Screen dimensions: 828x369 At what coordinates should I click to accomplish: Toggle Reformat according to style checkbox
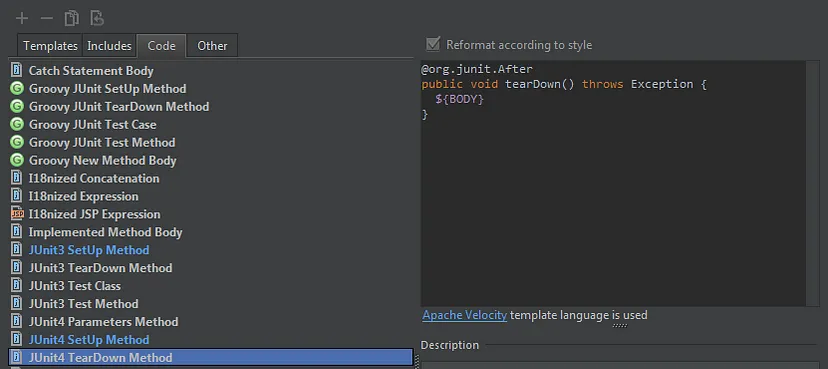click(x=433, y=44)
